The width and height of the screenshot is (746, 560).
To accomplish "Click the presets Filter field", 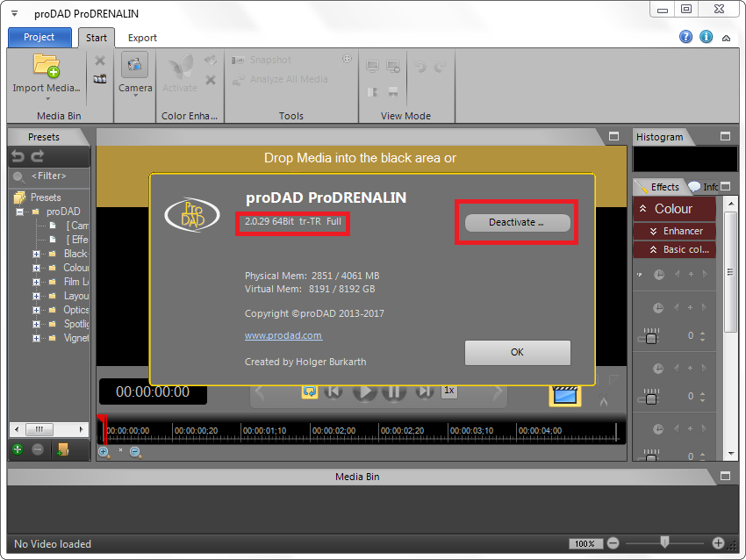I will coord(49,176).
